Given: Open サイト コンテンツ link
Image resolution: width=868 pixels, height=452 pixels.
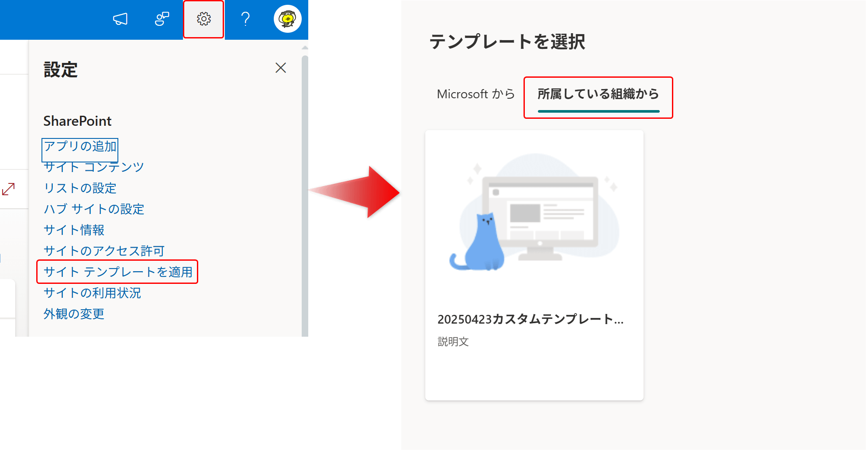Looking at the screenshot, I should (x=93, y=167).
